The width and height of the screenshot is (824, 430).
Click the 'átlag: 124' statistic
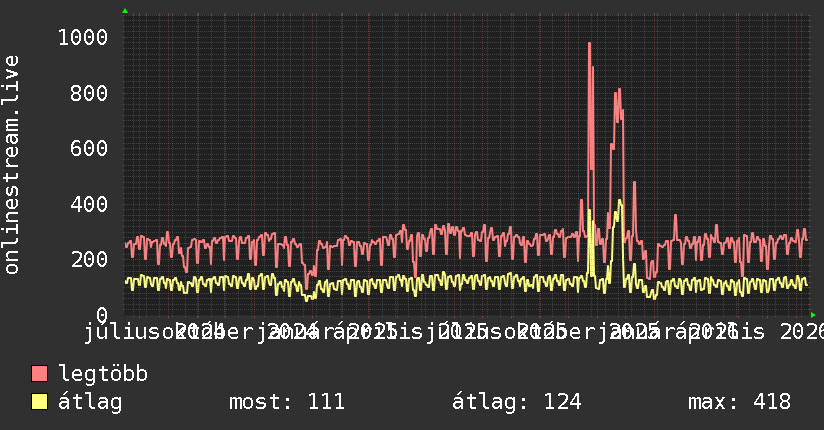click(517, 402)
